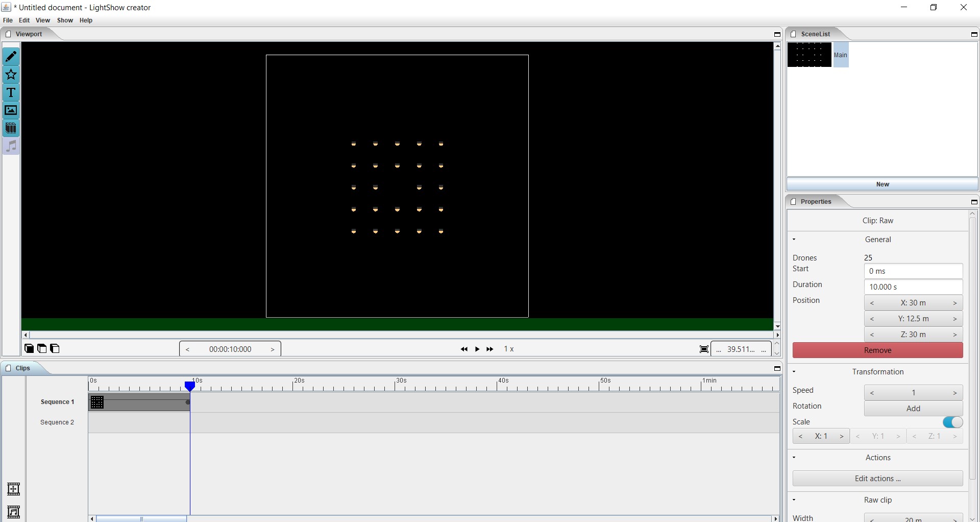Select the music note audio tool

(x=11, y=146)
